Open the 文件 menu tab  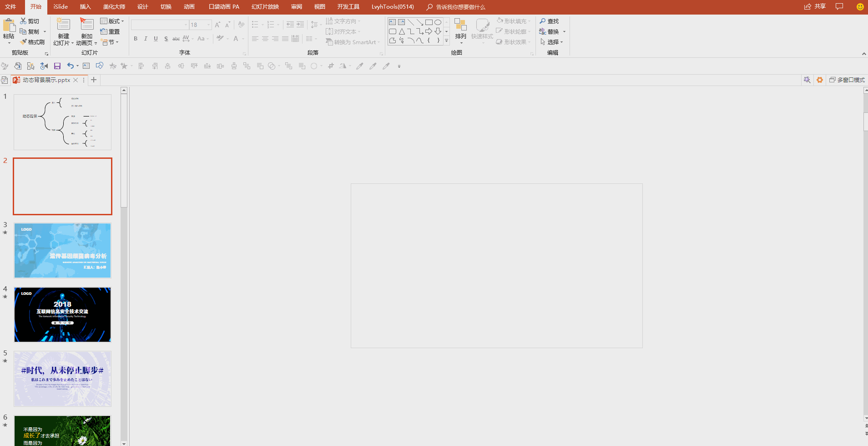[10, 7]
